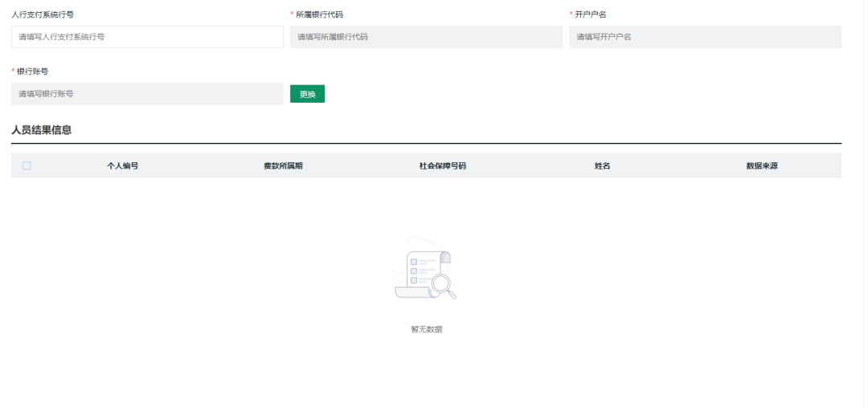
Task: Click into the 银行账号 input field
Action: 147,94
